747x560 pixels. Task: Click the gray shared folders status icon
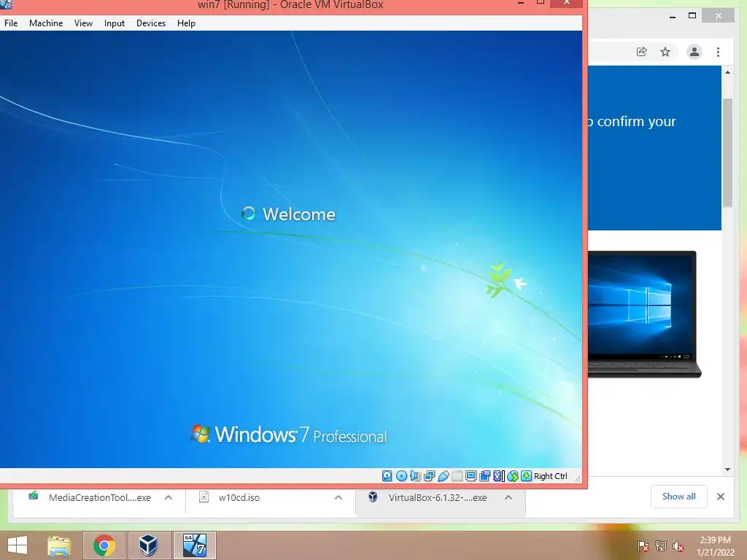[457, 475]
